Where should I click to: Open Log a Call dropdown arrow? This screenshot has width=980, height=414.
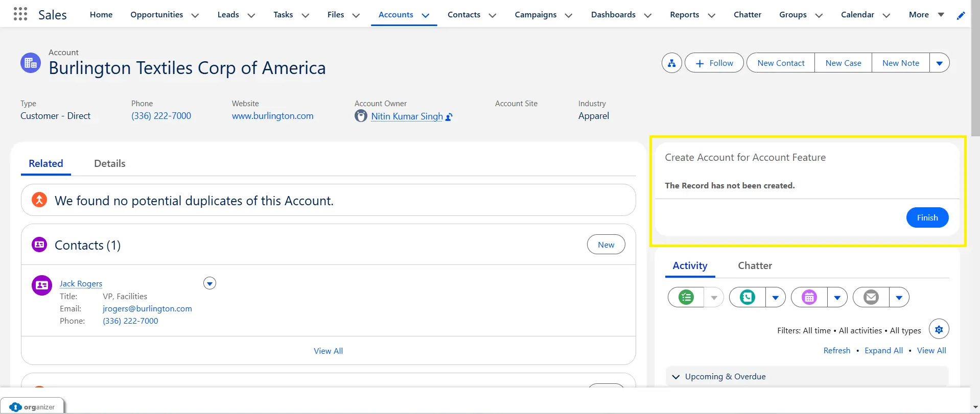tap(775, 297)
